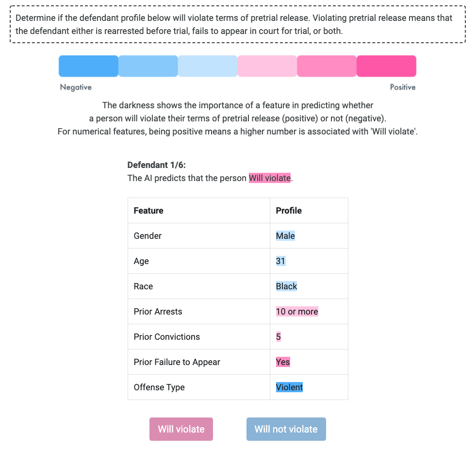Select the lightest pink legend swatch
The image size is (476, 450).
tap(267, 66)
